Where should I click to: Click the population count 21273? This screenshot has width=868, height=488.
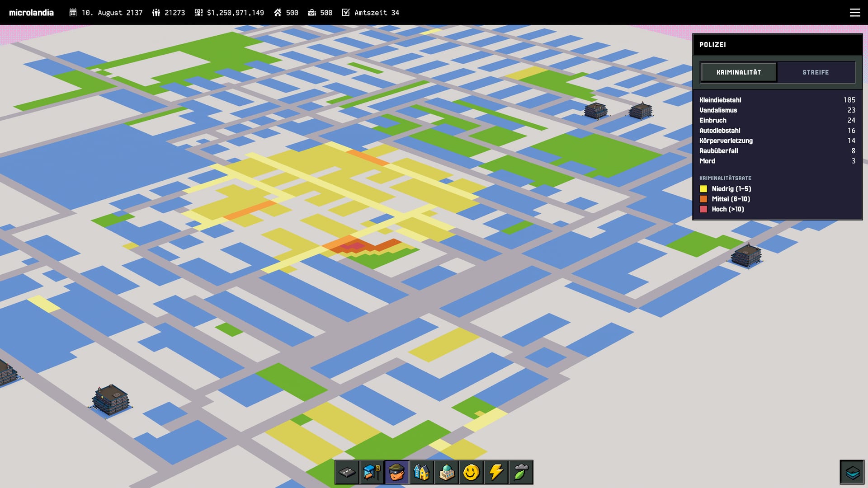(175, 13)
